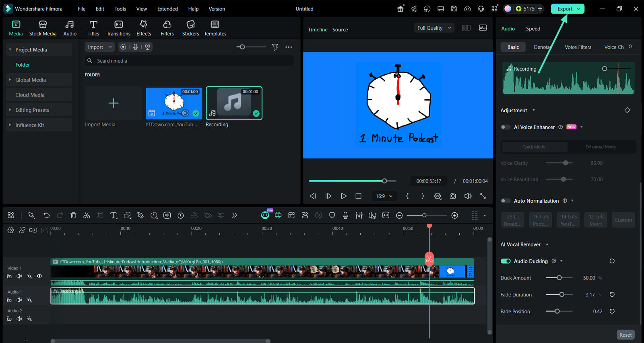This screenshot has width=644, height=343.
Task: Play the preview video
Action: [x=343, y=196]
